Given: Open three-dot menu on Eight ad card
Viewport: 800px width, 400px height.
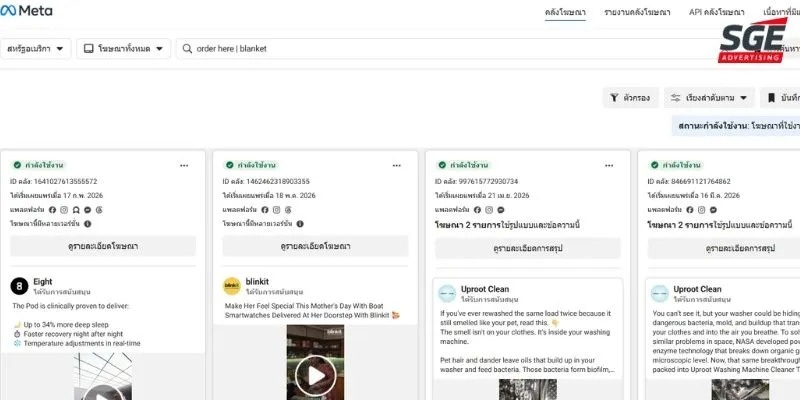Looking at the screenshot, I should click(184, 165).
